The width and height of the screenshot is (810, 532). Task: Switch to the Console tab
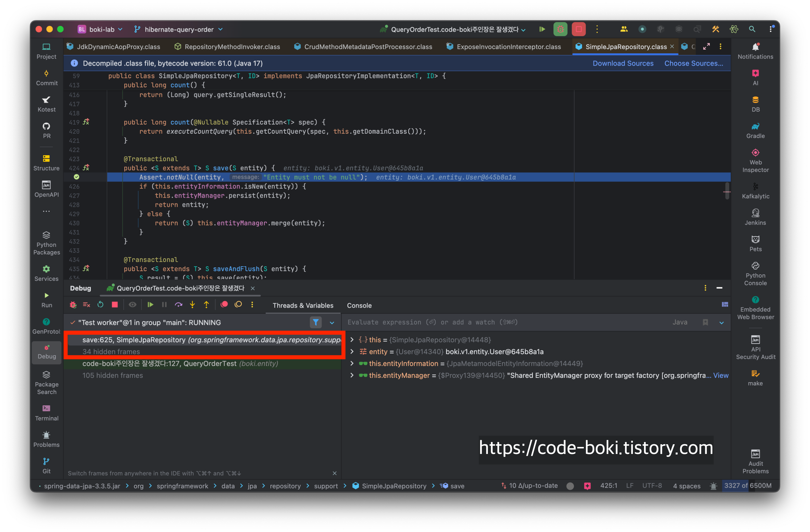click(x=359, y=306)
